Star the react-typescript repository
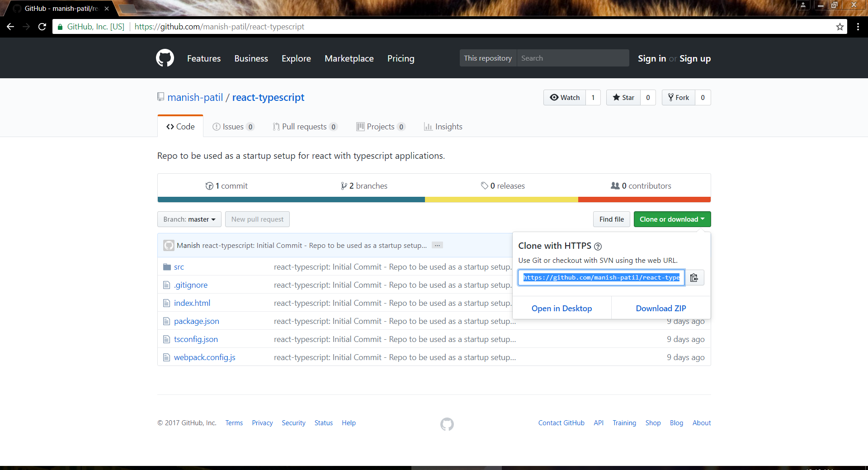 tap(623, 98)
